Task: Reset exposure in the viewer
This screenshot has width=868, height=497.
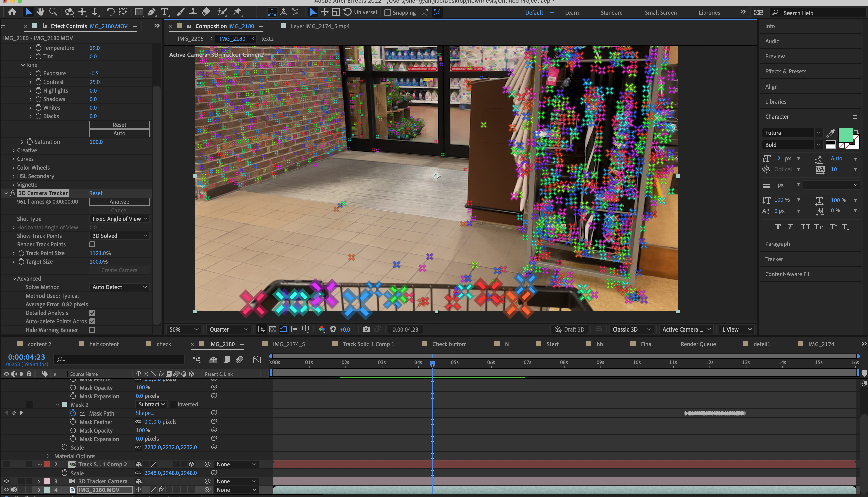Action: (x=333, y=329)
